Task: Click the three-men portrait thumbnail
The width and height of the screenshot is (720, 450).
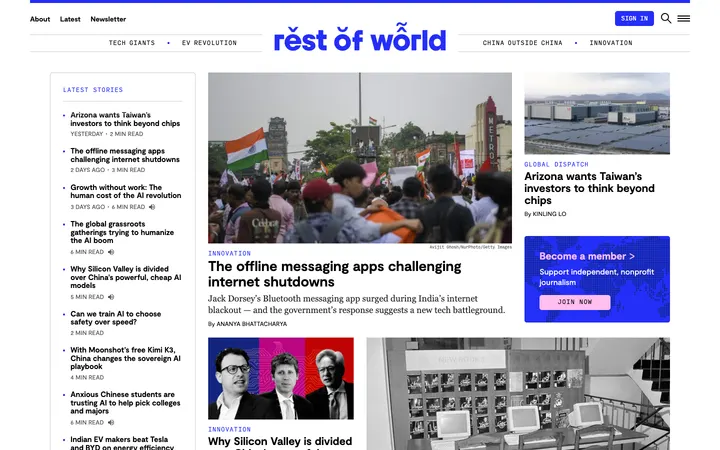Action: click(x=281, y=378)
